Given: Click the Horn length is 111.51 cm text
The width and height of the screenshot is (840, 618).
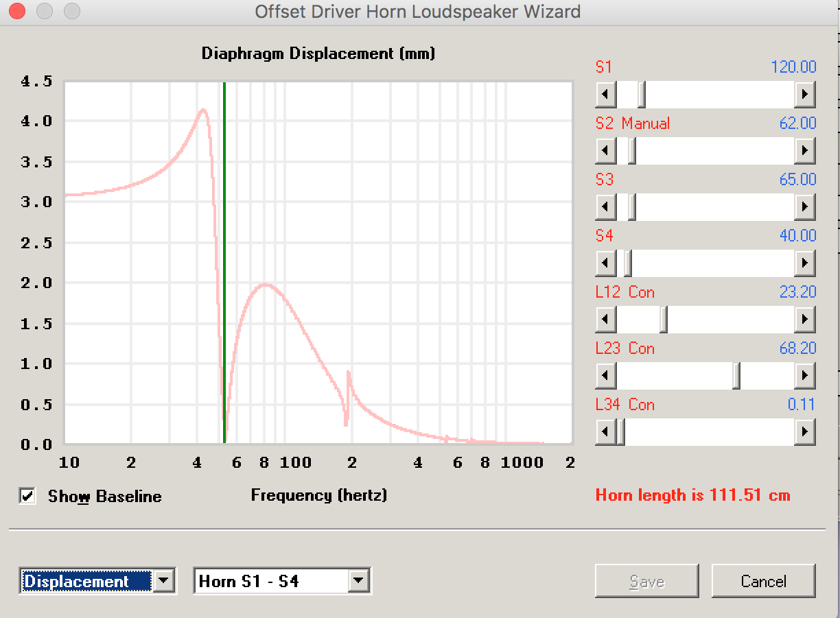Looking at the screenshot, I should tap(693, 495).
